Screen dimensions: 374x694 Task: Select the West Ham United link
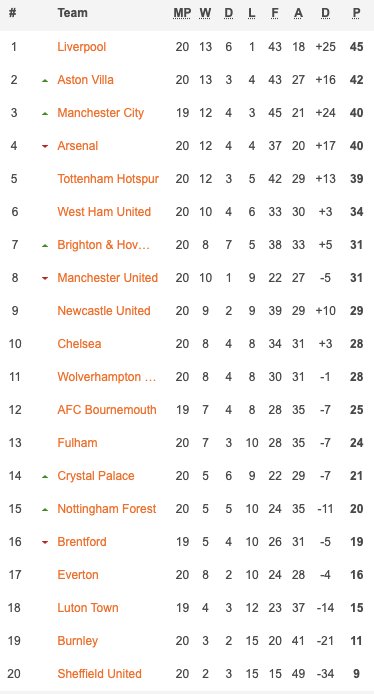click(104, 212)
